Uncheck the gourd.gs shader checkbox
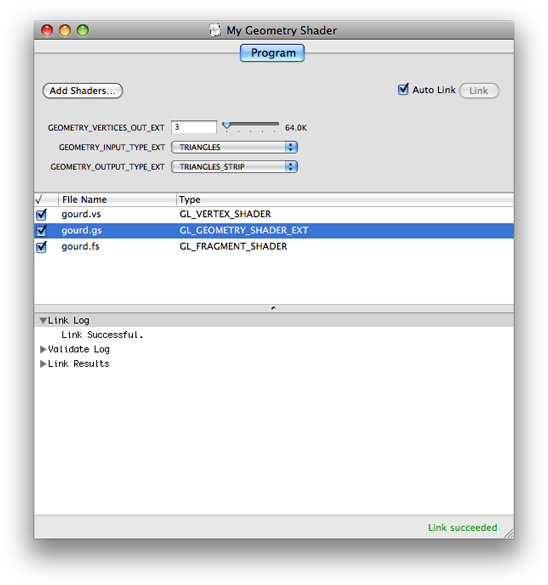The height and width of the screenshot is (585, 548). coord(41,231)
